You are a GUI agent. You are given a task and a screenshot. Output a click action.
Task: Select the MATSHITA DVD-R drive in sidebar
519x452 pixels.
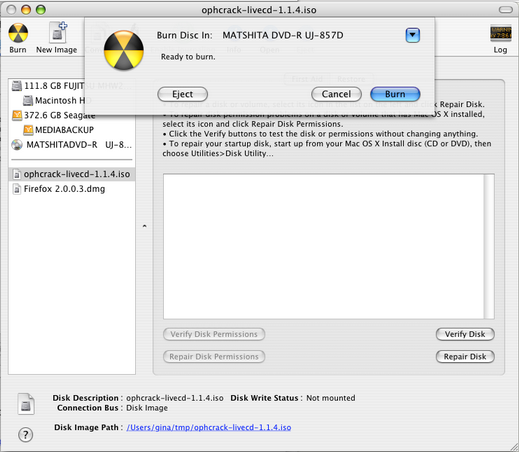pyautogui.click(x=72, y=145)
